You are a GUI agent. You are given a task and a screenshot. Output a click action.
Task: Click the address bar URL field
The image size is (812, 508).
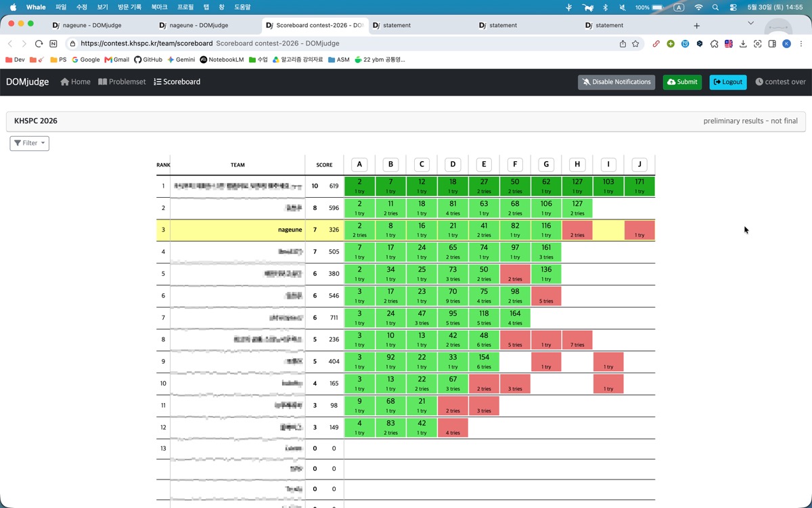coord(342,43)
